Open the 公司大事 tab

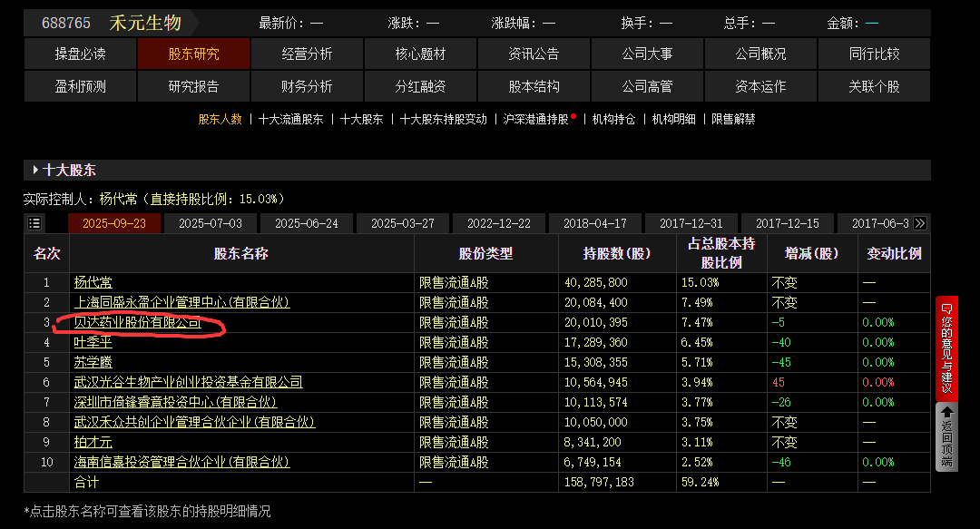[x=648, y=54]
